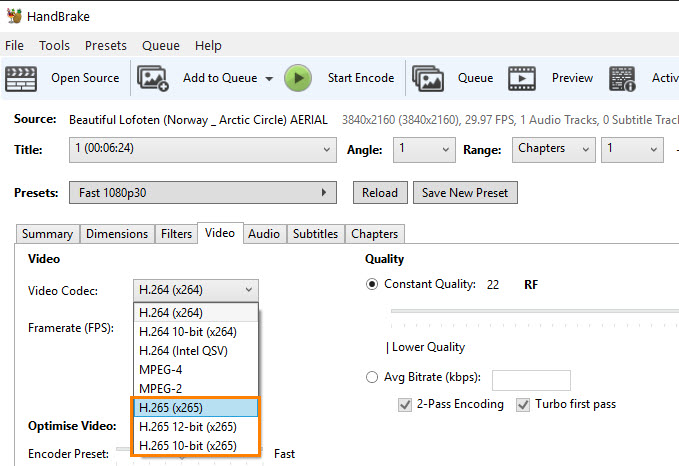Click the HandBrake app logo icon
Screen dimensions: 679x466
14,16
